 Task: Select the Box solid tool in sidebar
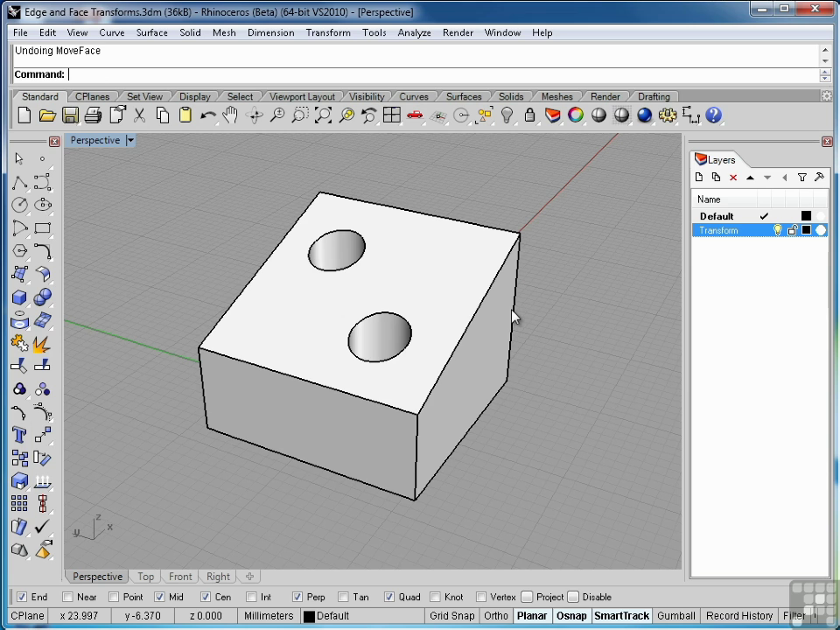tap(19, 297)
